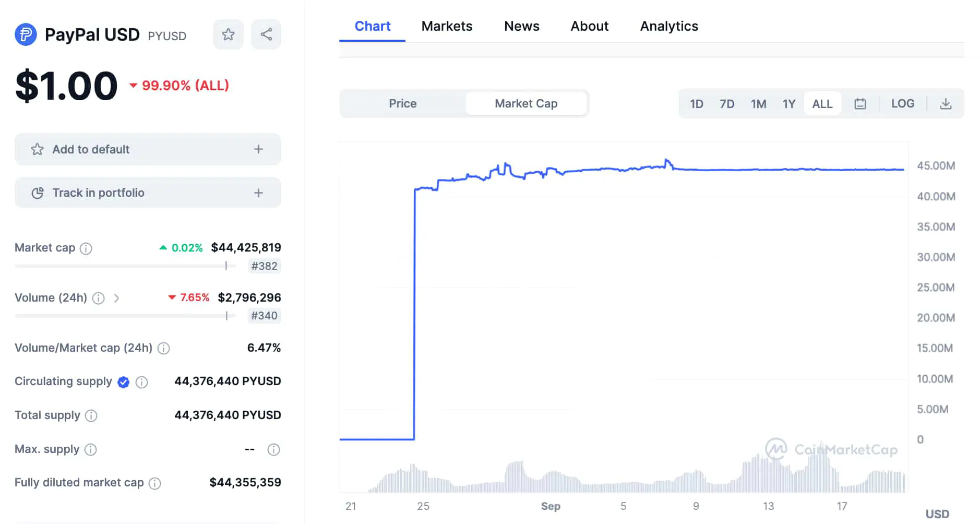Track PYUSD in portfolio
This screenshot has height=524, width=980.
[148, 193]
